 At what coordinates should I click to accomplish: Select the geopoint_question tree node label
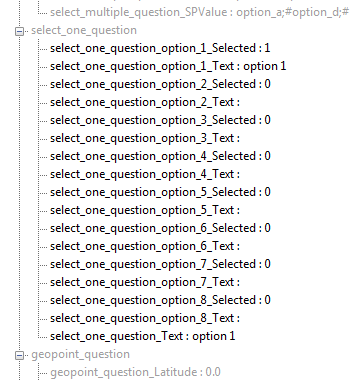coord(80,354)
